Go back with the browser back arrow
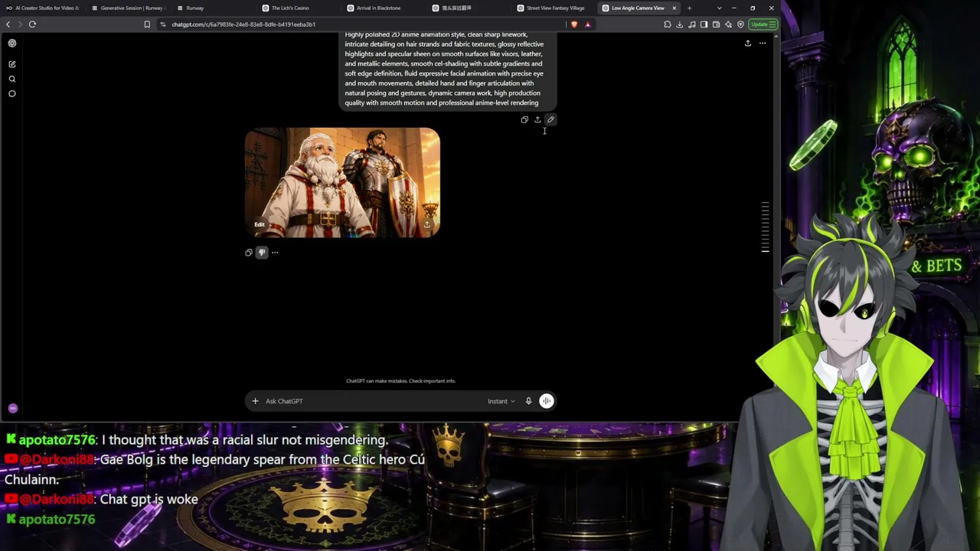 [8, 24]
